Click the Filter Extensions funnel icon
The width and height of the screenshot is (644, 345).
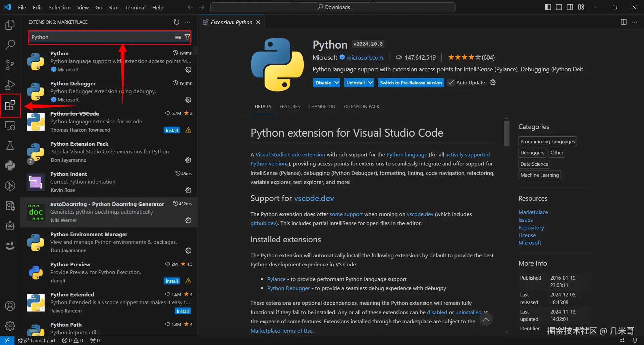[187, 37]
